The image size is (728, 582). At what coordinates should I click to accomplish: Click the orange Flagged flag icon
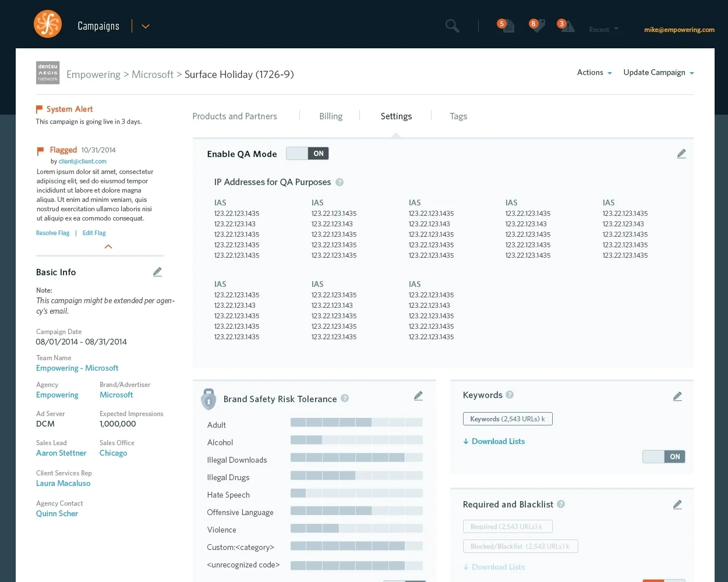[x=40, y=151]
